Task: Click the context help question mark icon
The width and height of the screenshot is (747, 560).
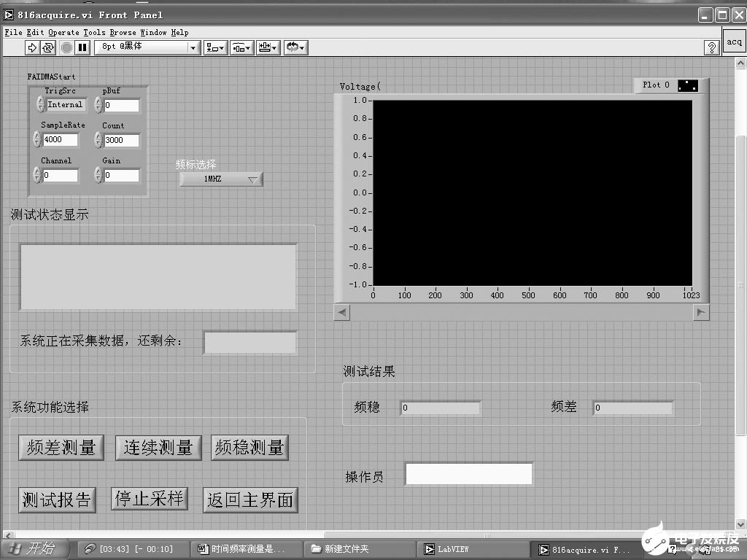Action: tap(711, 47)
